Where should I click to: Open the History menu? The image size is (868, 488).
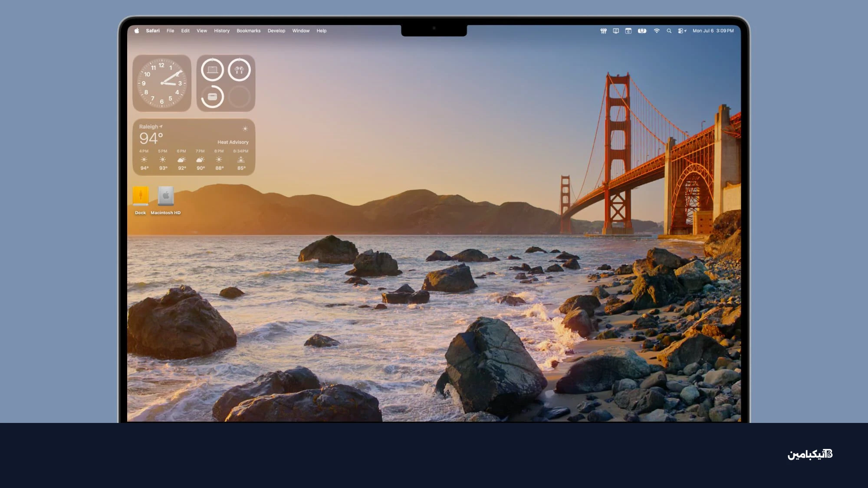click(222, 31)
